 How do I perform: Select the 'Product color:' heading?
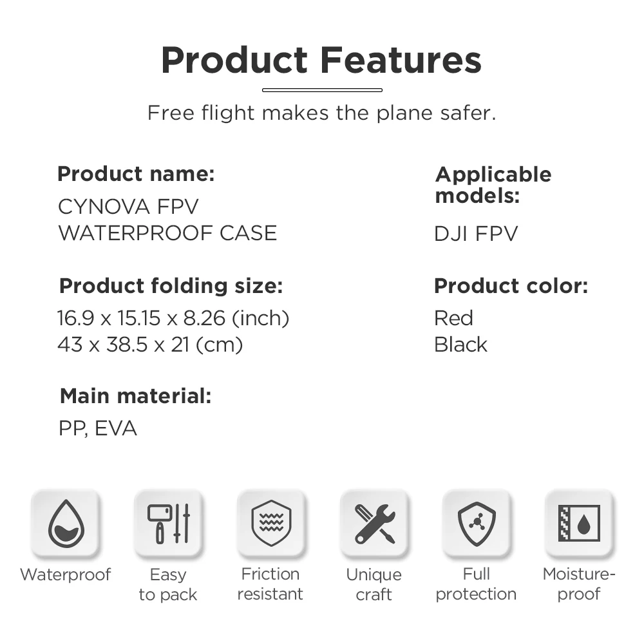pos(511,286)
